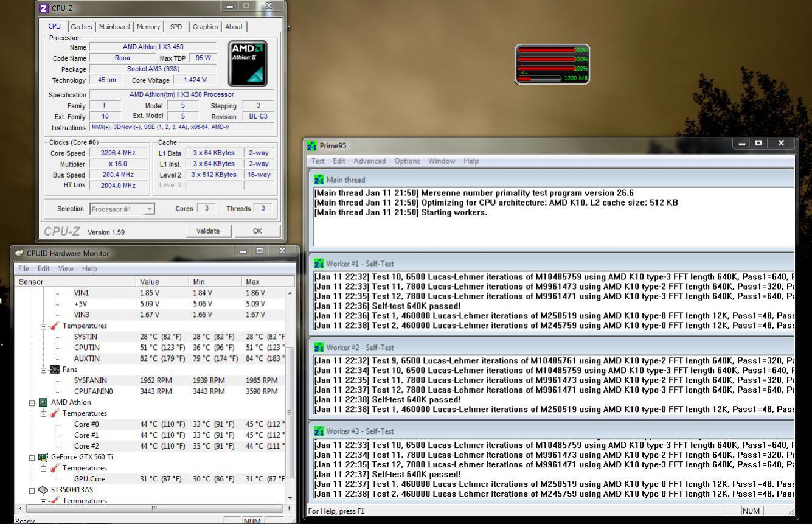Open the Test menu in Prime95
812x524 pixels.
point(318,161)
